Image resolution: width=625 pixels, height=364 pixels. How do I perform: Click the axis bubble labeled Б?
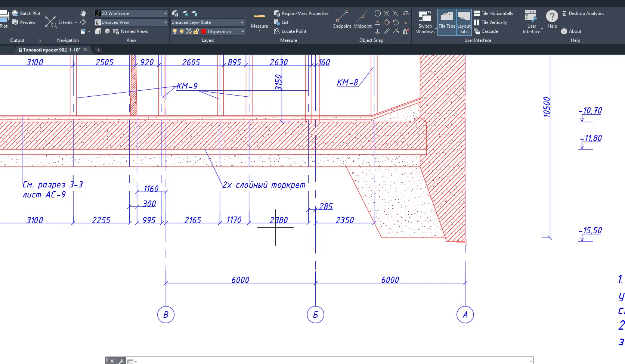(x=315, y=315)
